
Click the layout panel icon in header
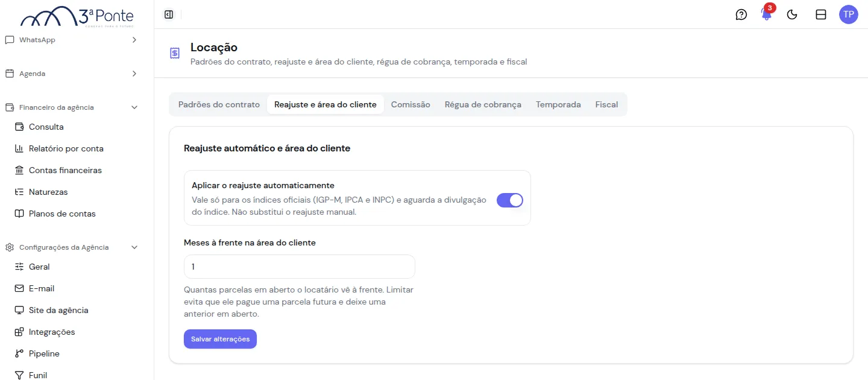[820, 14]
